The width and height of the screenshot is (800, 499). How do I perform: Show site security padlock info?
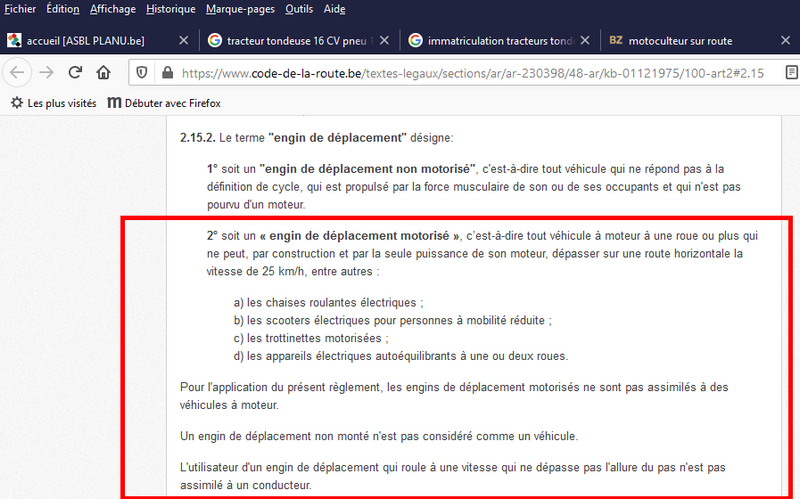click(x=166, y=73)
